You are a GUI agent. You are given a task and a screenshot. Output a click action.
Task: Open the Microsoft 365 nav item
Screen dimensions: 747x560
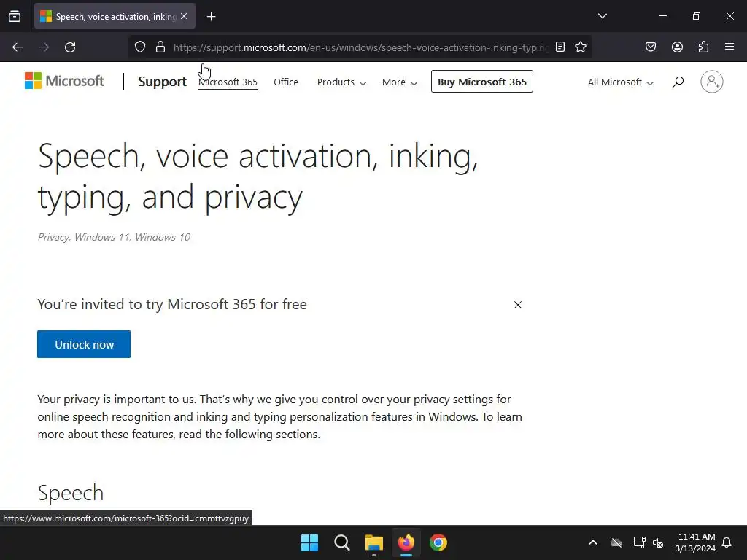(x=228, y=82)
